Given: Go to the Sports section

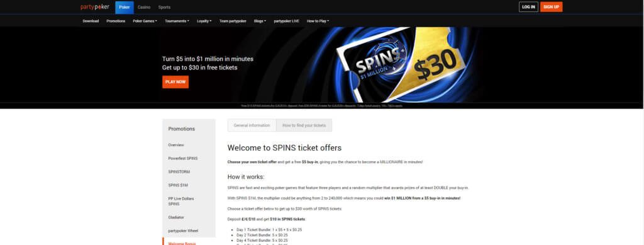Looking at the screenshot, I should point(164,8).
